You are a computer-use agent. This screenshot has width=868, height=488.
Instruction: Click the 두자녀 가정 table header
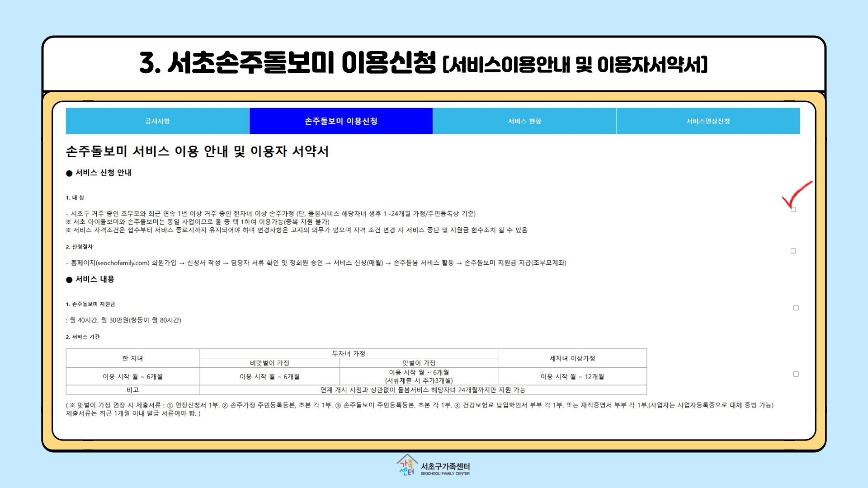click(x=348, y=353)
